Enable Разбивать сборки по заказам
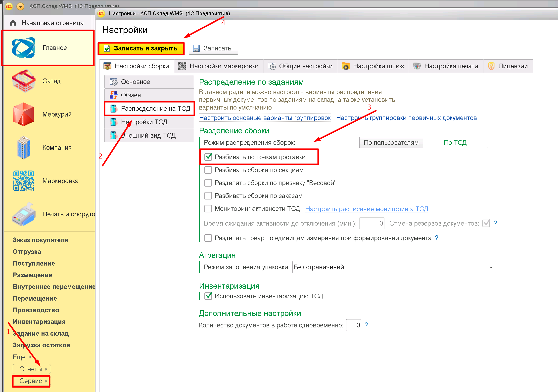Image resolution: width=558 pixels, height=392 pixels. (x=208, y=196)
